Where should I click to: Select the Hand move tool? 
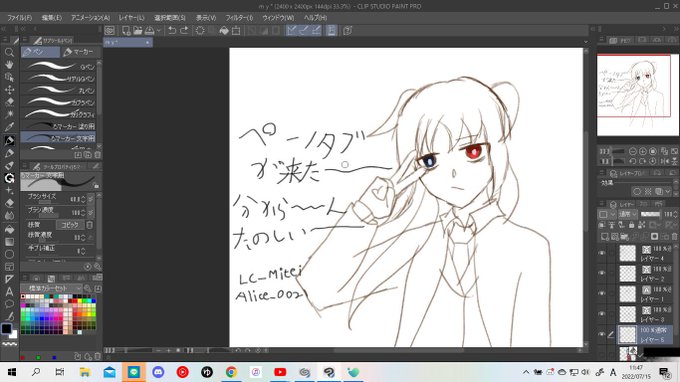pyautogui.click(x=9, y=65)
